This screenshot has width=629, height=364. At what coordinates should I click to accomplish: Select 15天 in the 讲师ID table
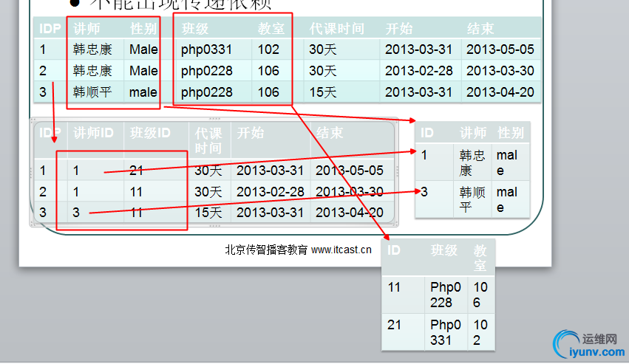click(208, 213)
